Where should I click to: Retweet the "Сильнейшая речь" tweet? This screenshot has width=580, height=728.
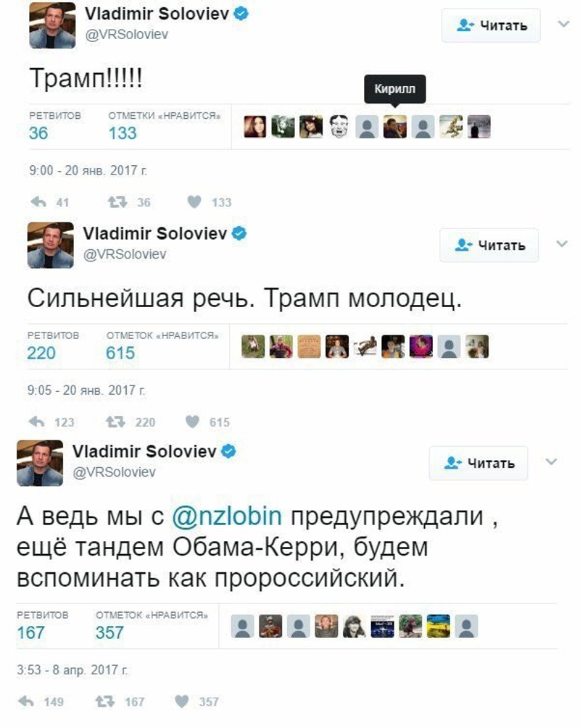[113, 422]
